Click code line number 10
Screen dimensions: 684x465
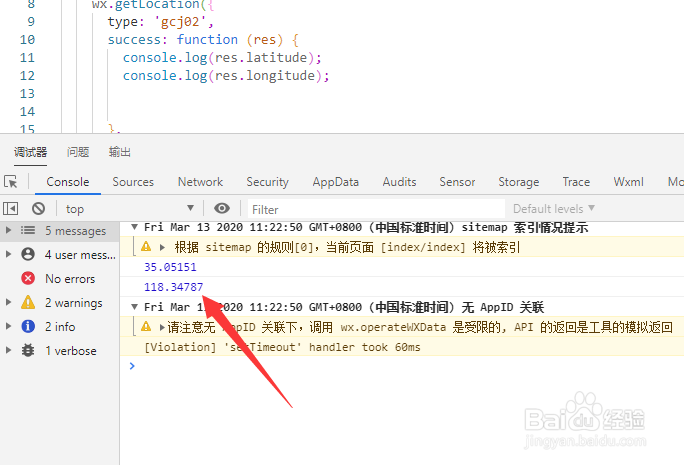click(27, 40)
